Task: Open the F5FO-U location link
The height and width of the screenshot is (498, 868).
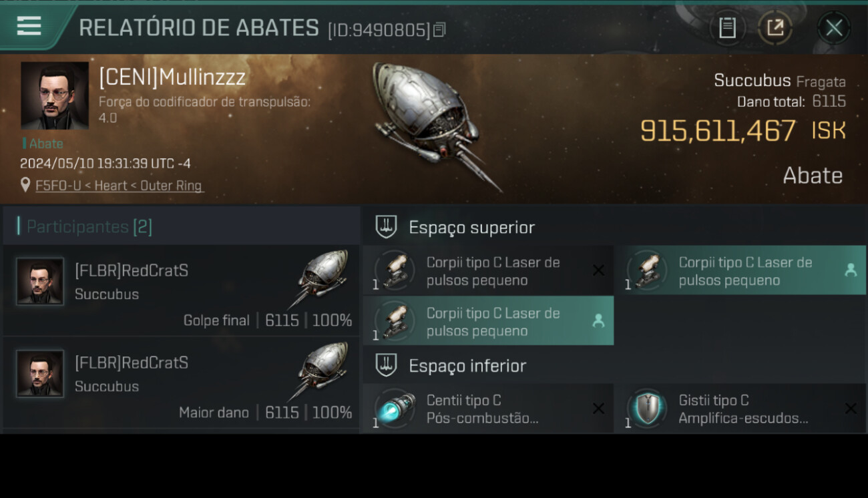Action: (x=119, y=186)
